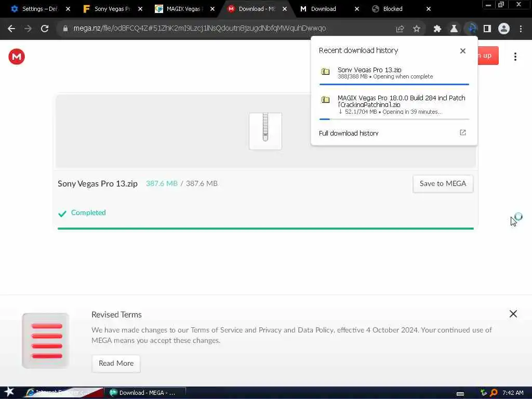Click the Sony Vegas Pro 13.zip file icon in downloads
The height and width of the screenshot is (399, 532).
(x=325, y=72)
